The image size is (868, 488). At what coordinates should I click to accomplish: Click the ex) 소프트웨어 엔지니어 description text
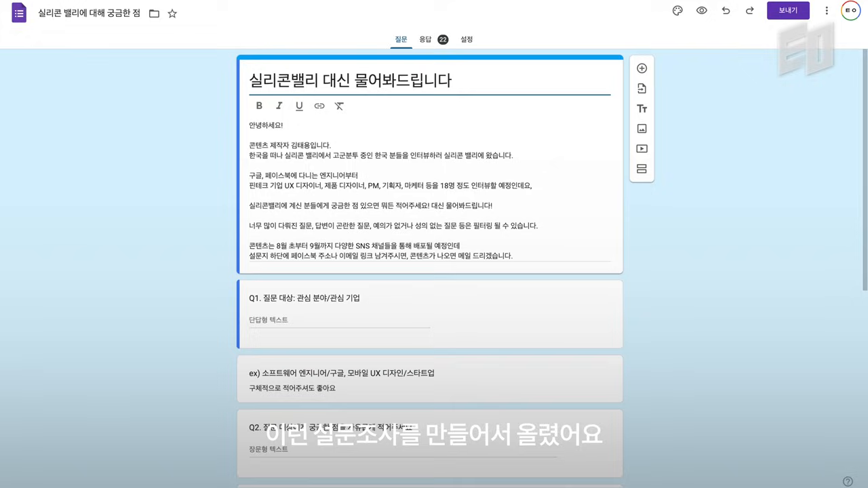[342, 373]
